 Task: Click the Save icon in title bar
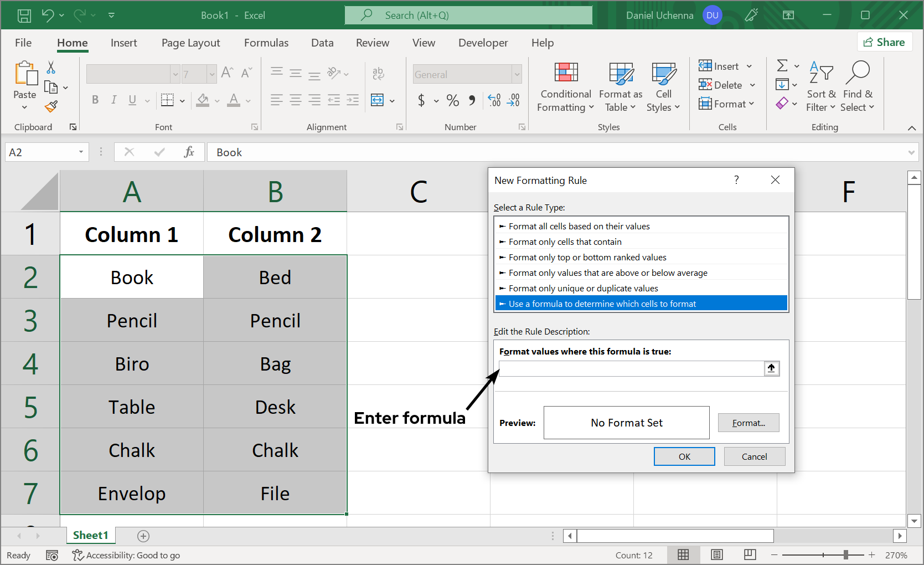(x=24, y=16)
